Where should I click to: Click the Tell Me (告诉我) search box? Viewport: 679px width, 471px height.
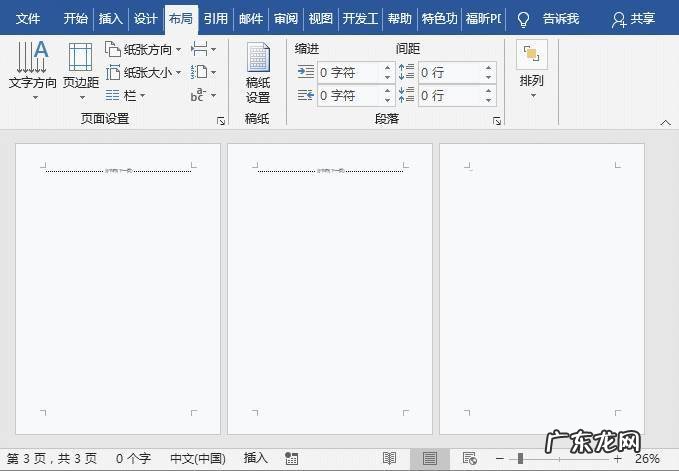tap(561, 19)
